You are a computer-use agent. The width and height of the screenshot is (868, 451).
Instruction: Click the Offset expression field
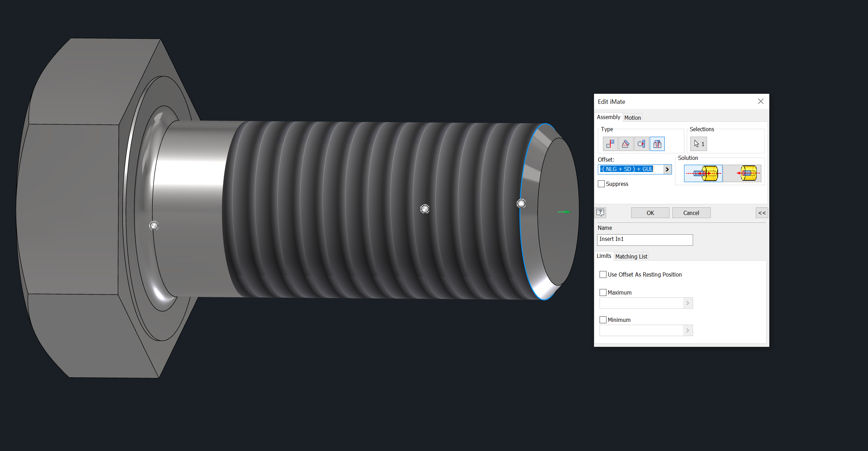click(630, 169)
